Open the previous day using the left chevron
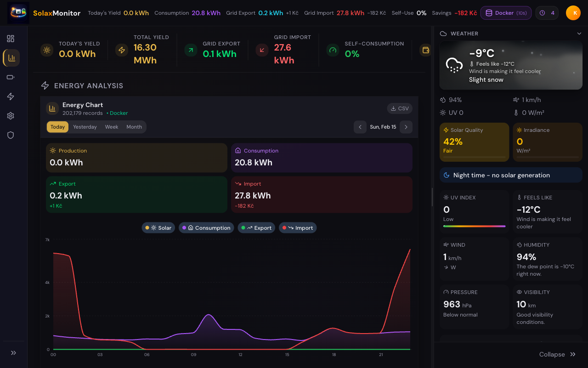 pos(360,127)
